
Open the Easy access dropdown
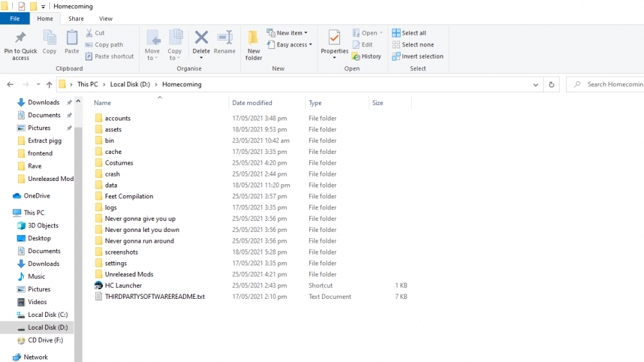[x=290, y=45]
